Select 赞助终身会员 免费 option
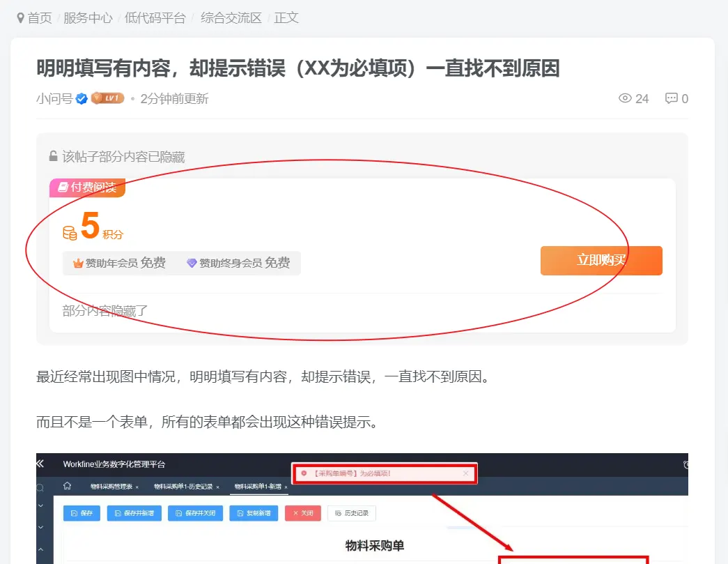The height and width of the screenshot is (564, 728). point(238,263)
